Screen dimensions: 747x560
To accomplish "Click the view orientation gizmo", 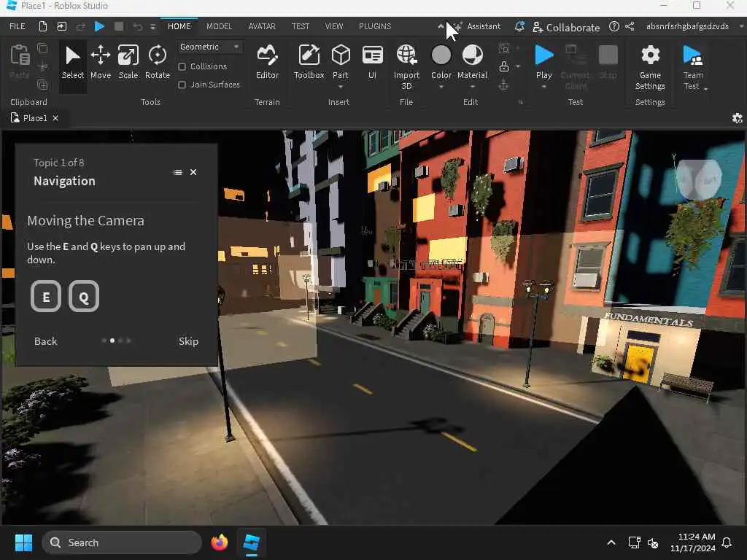I will pyautogui.click(x=698, y=179).
